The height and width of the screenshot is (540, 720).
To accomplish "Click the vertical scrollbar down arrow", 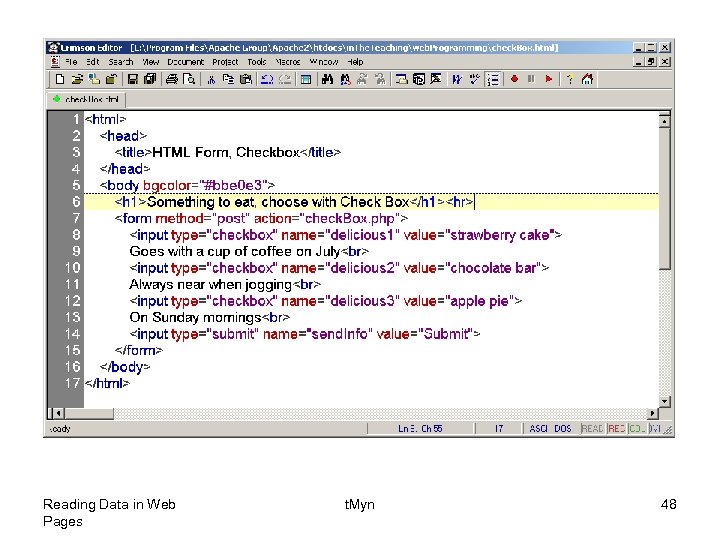I will [x=664, y=402].
